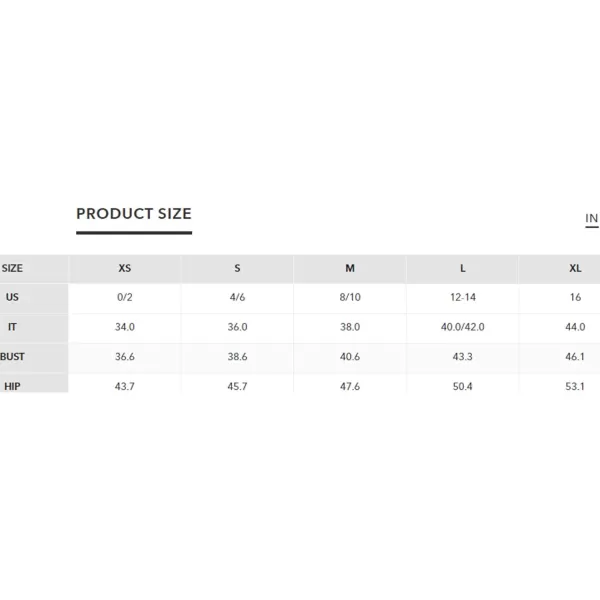This screenshot has height=600, width=600.
Task: Click the S size column header
Action: (x=237, y=269)
